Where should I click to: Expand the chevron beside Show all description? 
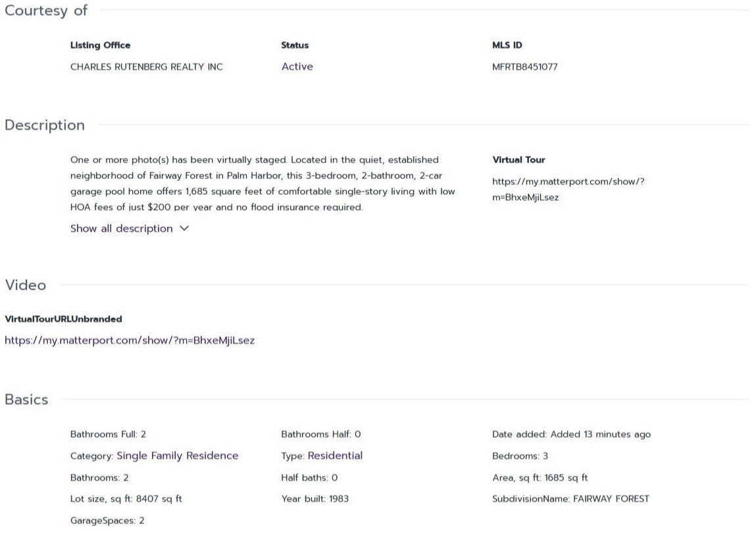click(x=184, y=228)
